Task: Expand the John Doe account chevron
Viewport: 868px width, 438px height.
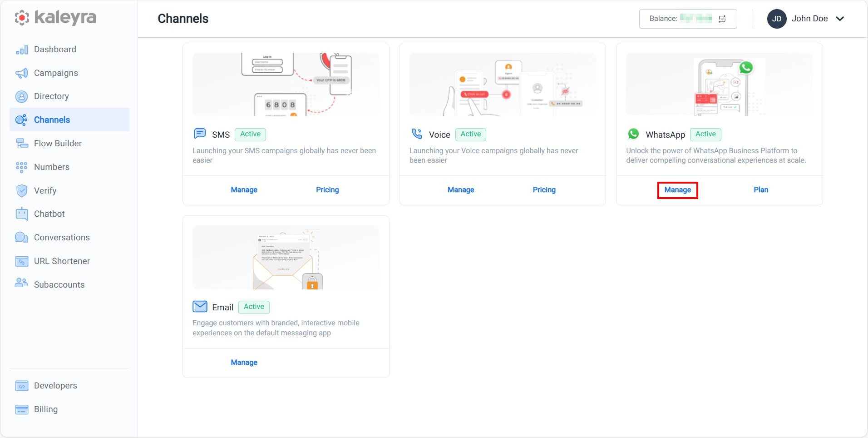Action: pyautogui.click(x=840, y=19)
